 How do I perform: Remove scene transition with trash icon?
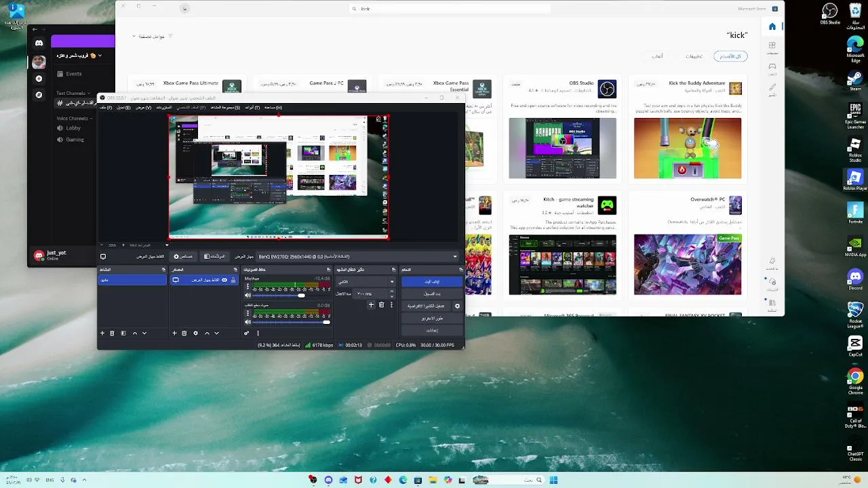tap(381, 305)
